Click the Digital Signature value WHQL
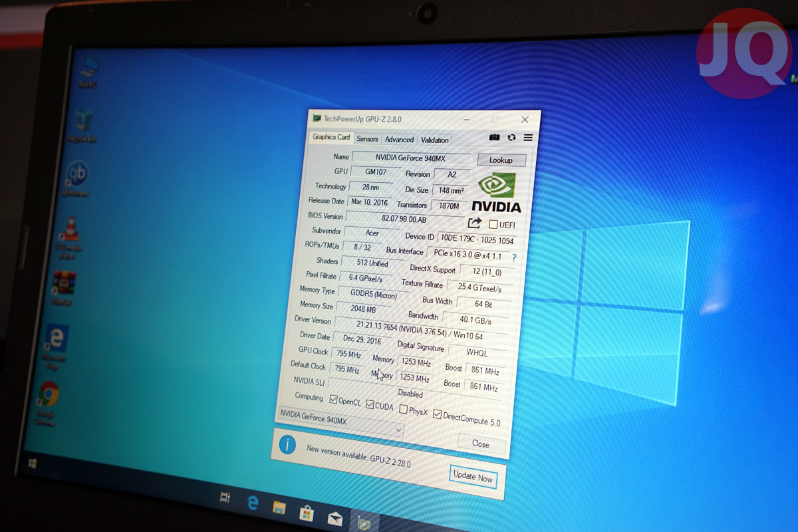This screenshot has height=532, width=798. click(476, 352)
